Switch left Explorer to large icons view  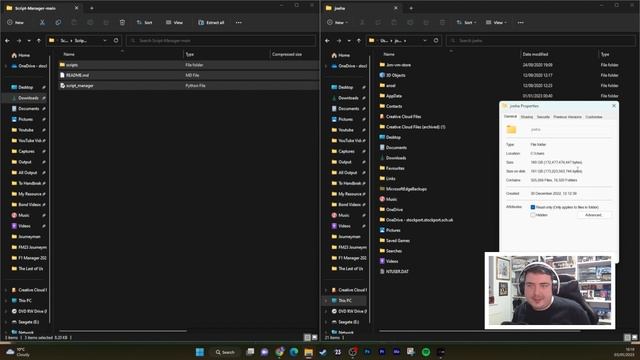tap(314, 338)
